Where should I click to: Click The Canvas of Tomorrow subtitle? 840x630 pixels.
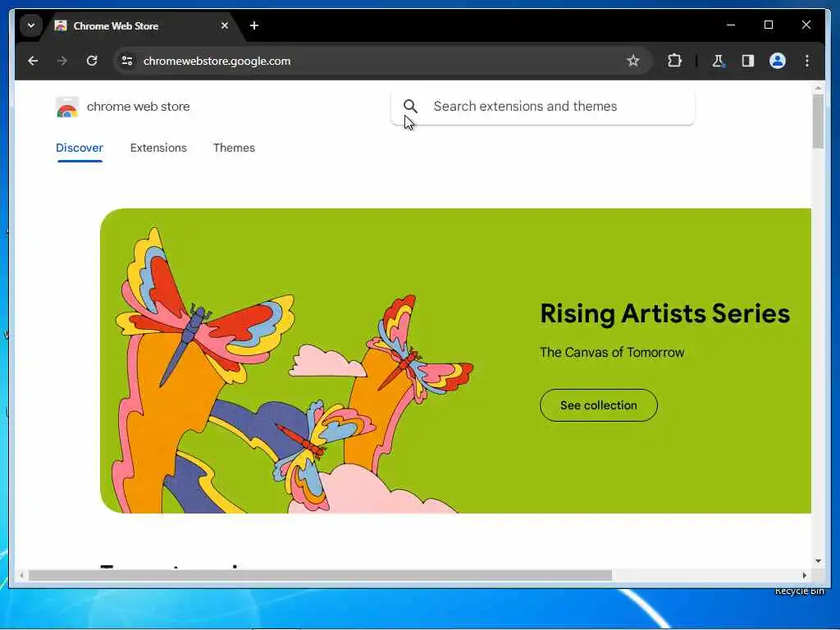click(612, 353)
